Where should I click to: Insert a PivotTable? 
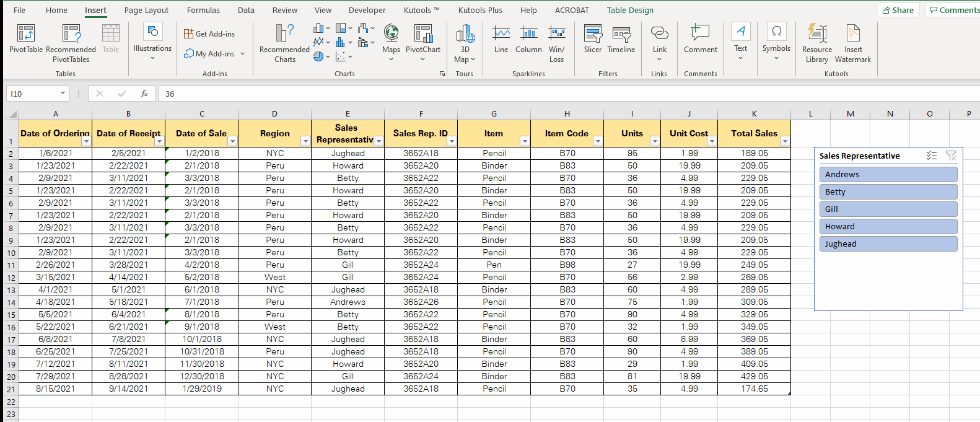tap(26, 38)
